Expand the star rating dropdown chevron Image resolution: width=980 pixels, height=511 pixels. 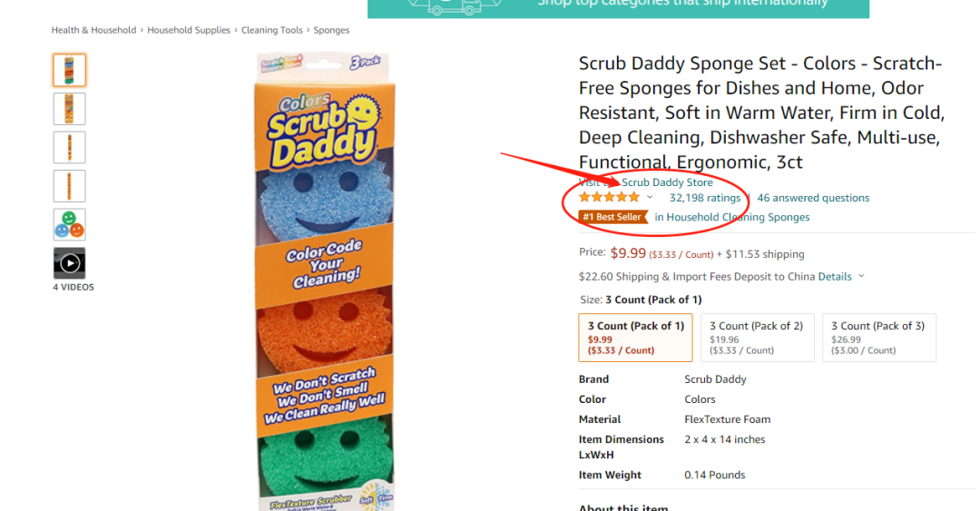(x=650, y=198)
